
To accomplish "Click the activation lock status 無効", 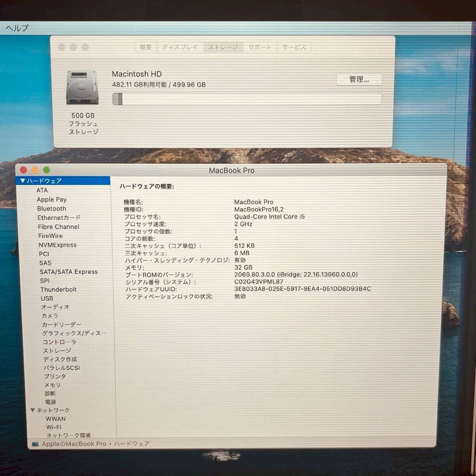I will click(x=240, y=296).
